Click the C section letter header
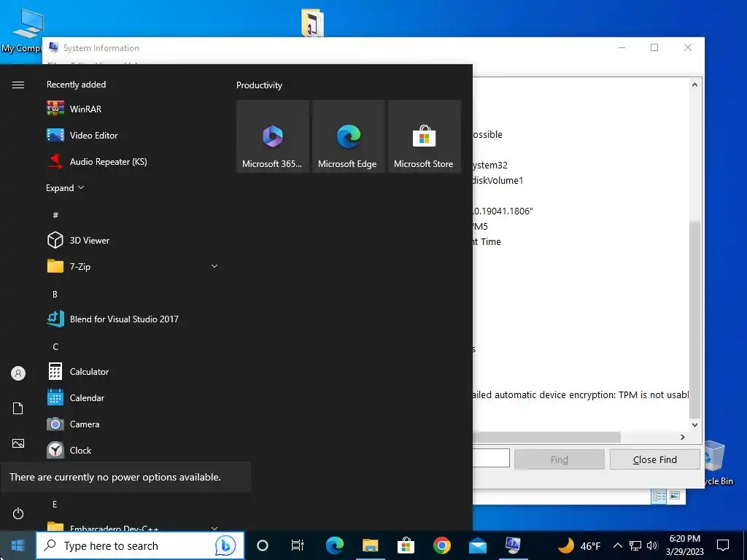Screen dimensions: 747x560 (x=55, y=346)
